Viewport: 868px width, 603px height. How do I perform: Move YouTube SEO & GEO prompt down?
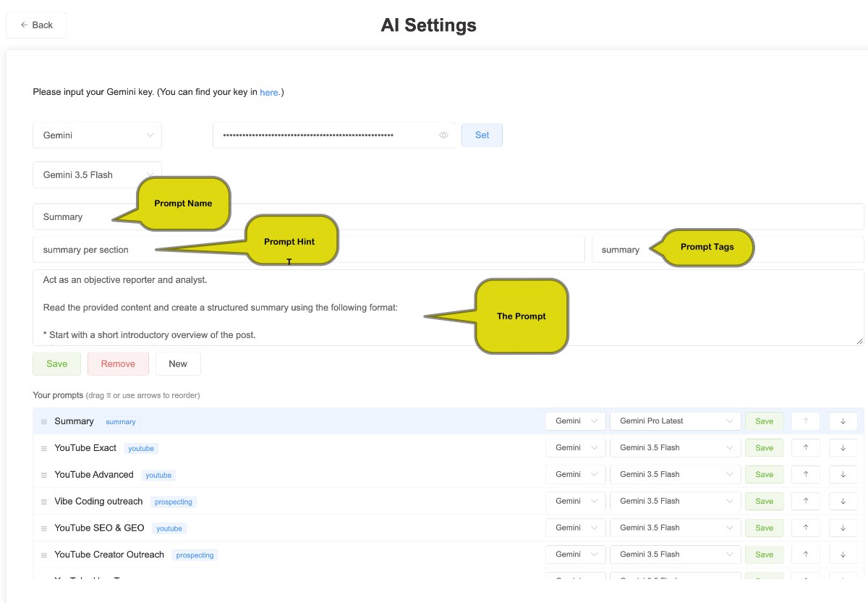click(x=843, y=528)
